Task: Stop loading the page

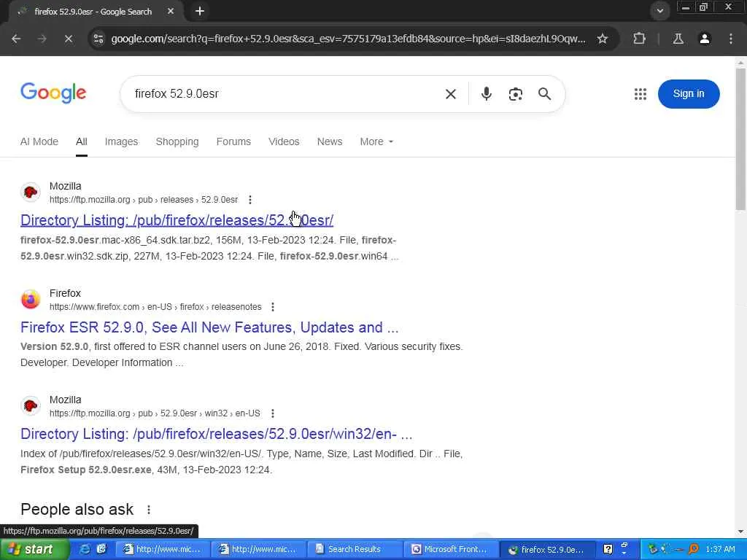Action: [69, 39]
